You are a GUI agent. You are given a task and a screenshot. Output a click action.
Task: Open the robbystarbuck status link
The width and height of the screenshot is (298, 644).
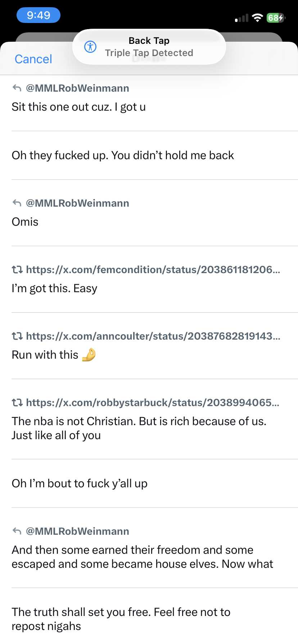153,402
